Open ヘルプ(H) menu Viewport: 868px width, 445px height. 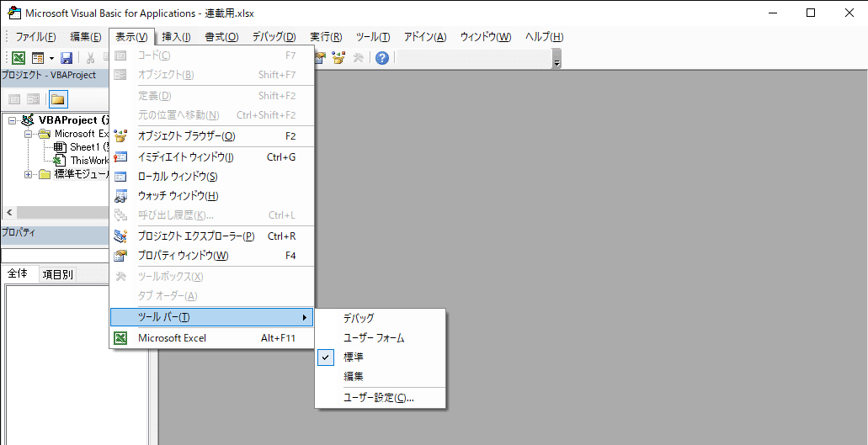pyautogui.click(x=544, y=37)
